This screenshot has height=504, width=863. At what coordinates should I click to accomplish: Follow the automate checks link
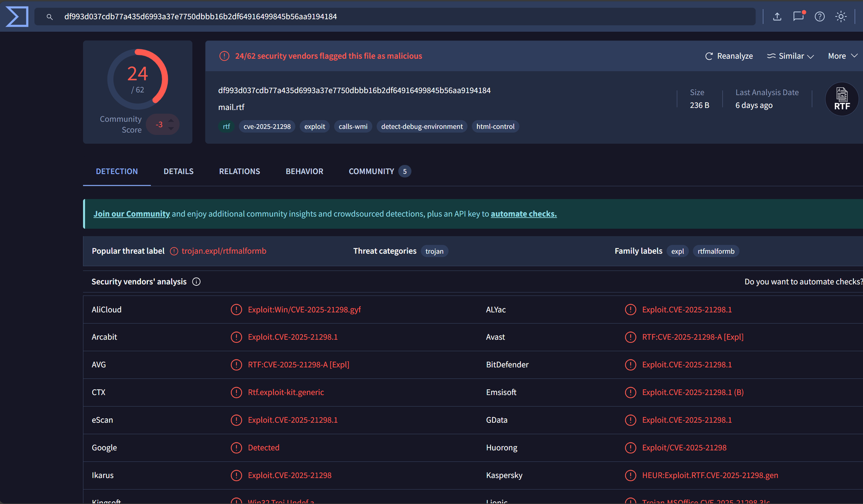pos(524,214)
